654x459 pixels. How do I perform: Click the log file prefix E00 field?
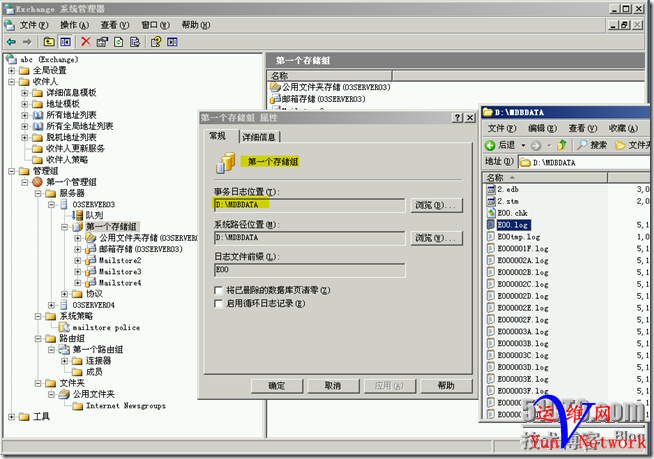(309, 270)
